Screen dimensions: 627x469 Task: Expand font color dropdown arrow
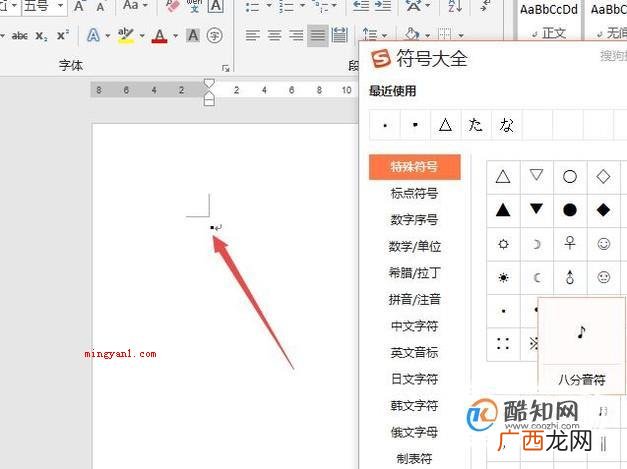(x=176, y=36)
